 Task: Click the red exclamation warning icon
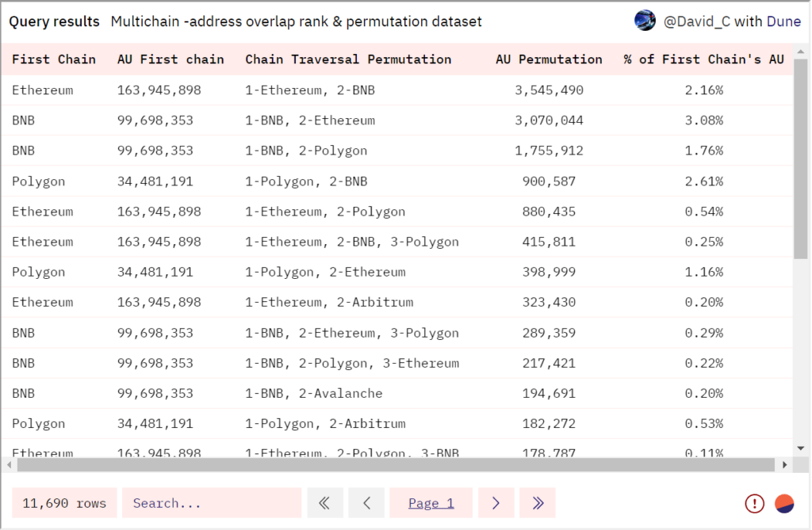pos(755,503)
